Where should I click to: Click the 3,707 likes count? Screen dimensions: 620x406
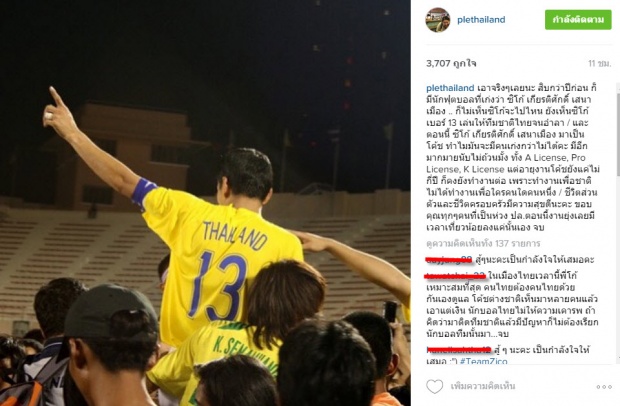tap(451, 63)
